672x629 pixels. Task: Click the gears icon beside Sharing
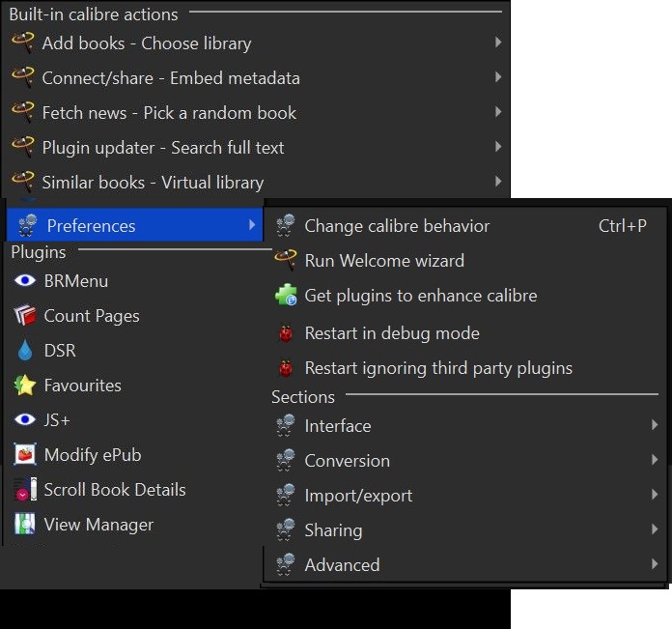(x=286, y=529)
